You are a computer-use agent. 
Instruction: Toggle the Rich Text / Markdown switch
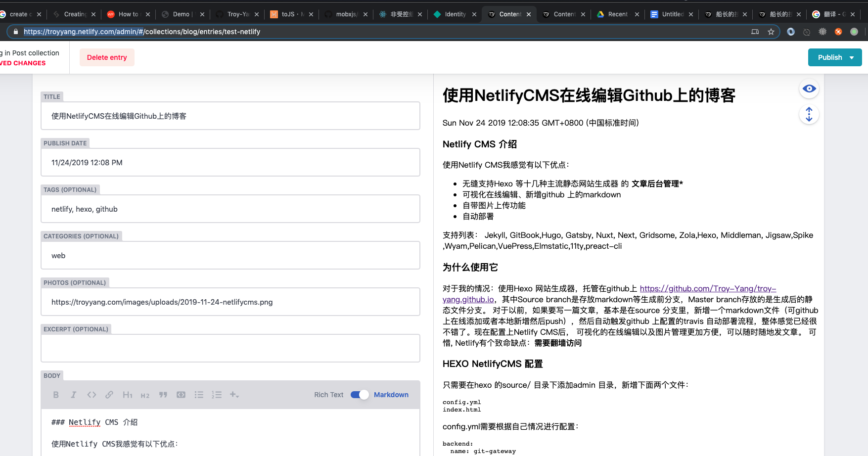tap(360, 395)
